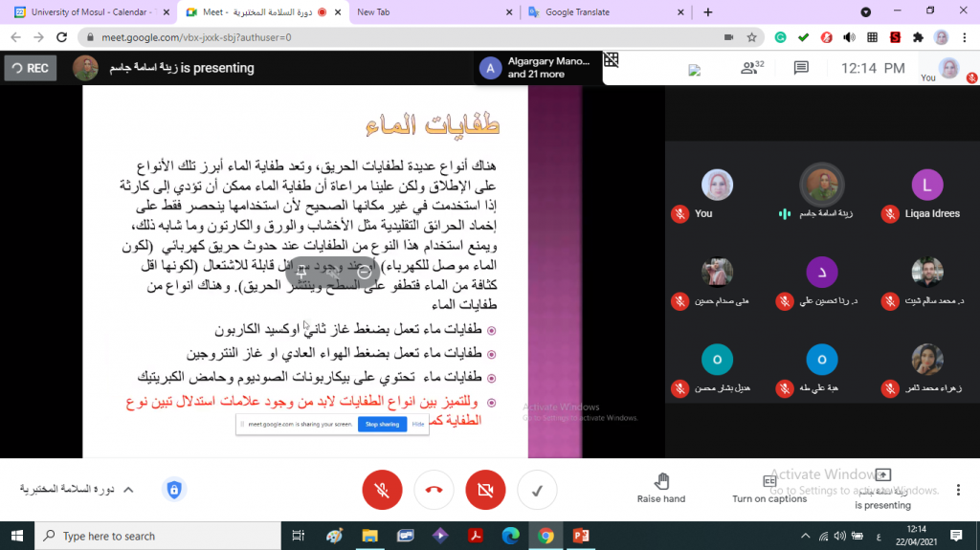Hide the screen sharing notification bar
This screenshot has height=550, width=980.
tap(418, 424)
